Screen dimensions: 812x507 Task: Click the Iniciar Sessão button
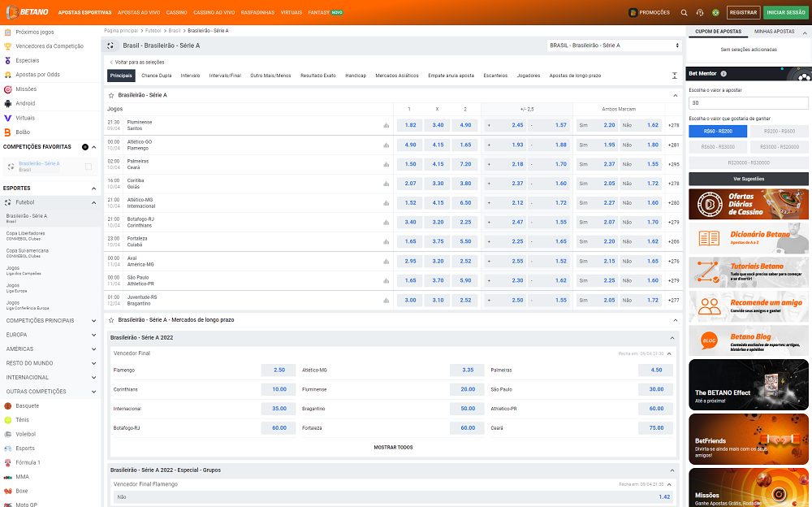coord(785,12)
